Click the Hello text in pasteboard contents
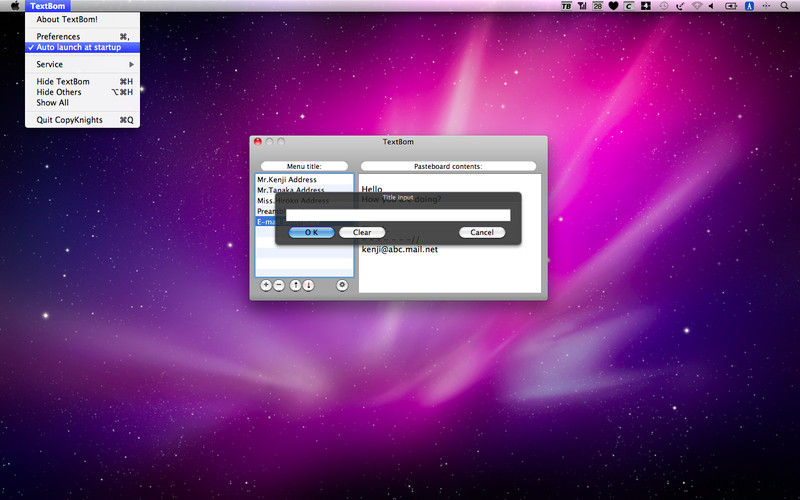Screen dimensions: 800x500 (371, 188)
